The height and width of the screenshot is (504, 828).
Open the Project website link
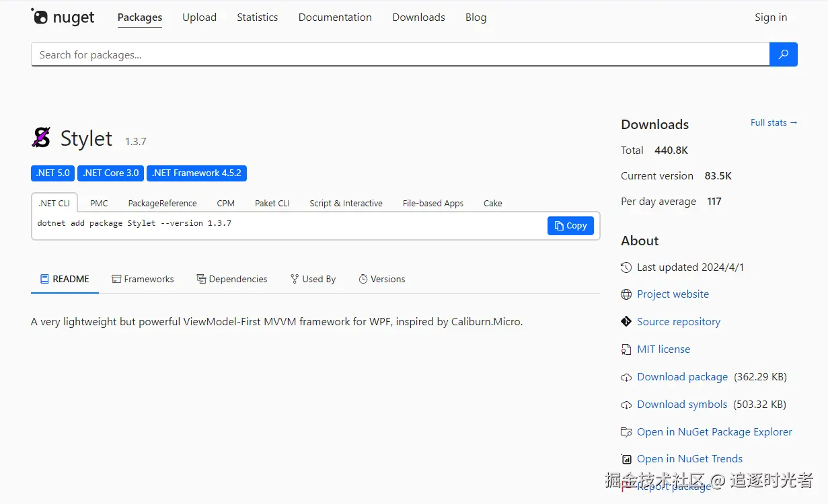673,294
